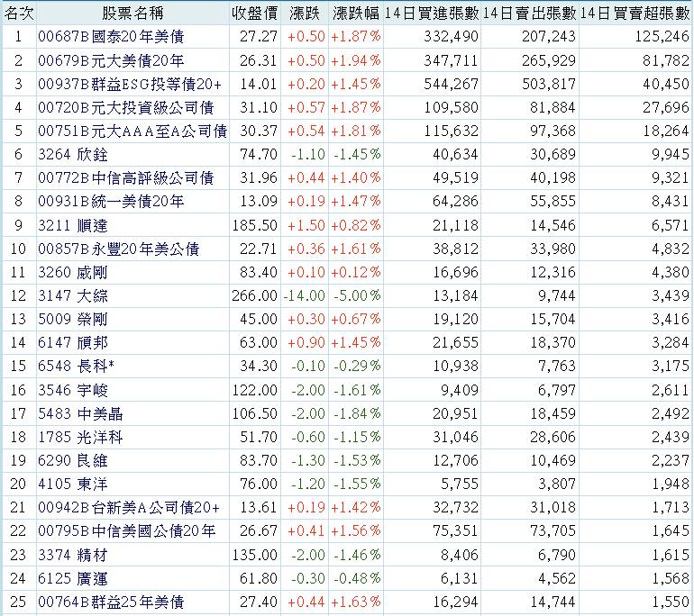Image resolution: width=694 pixels, height=616 pixels.
Task: Select 5483 中美晶 stock name
Action: pyautogui.click(x=80, y=413)
